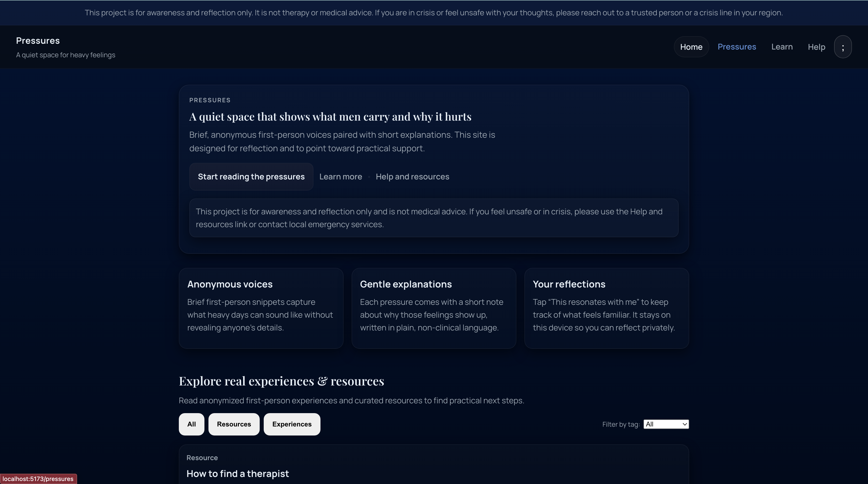
Task: Filter list to Resources only
Action: (x=234, y=424)
